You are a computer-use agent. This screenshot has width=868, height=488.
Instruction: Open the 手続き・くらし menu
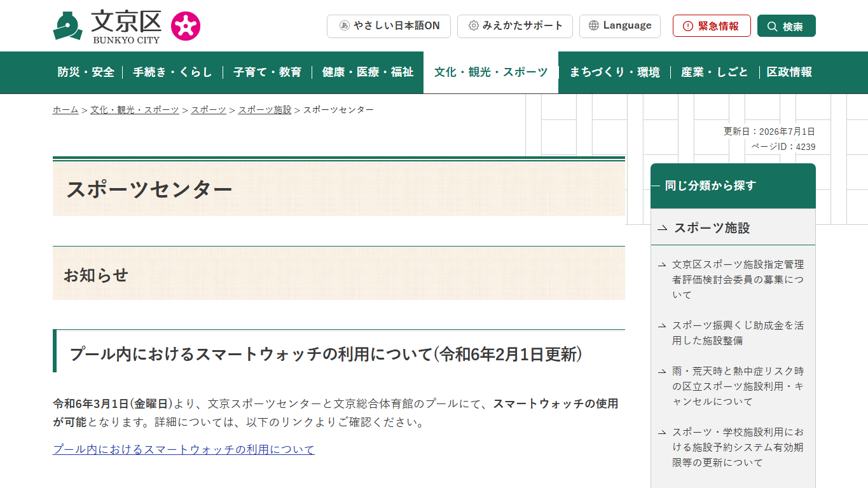(172, 72)
